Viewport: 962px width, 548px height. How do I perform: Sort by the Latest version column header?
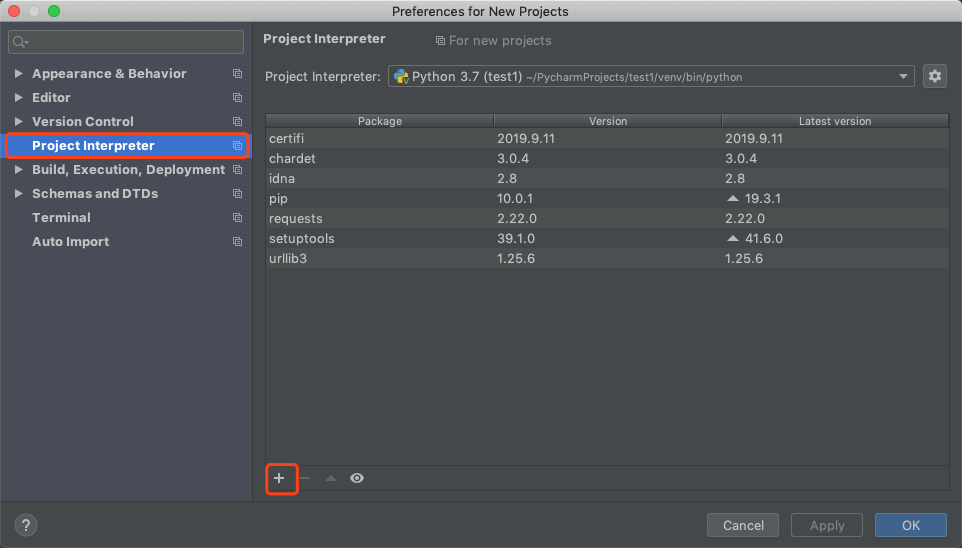[835, 121]
